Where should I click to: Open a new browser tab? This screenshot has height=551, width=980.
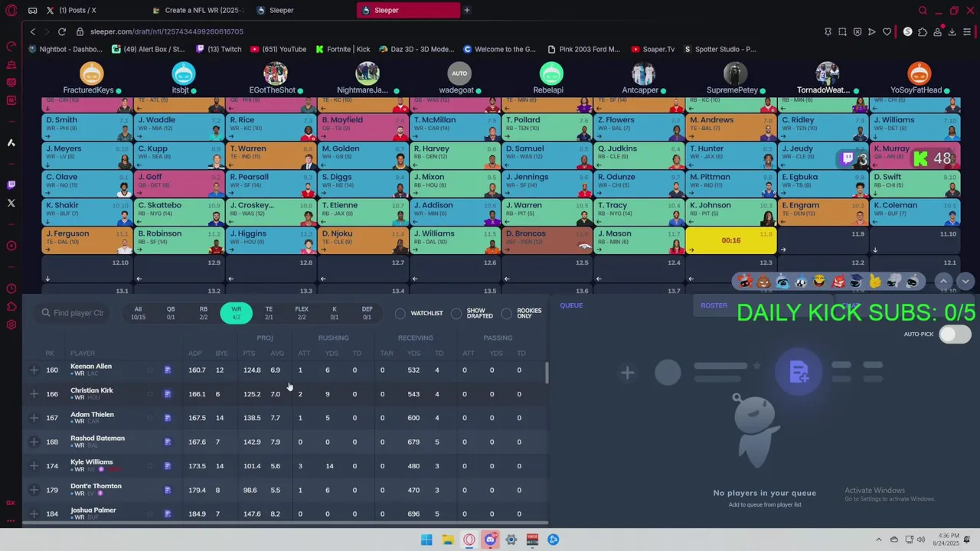467,10
